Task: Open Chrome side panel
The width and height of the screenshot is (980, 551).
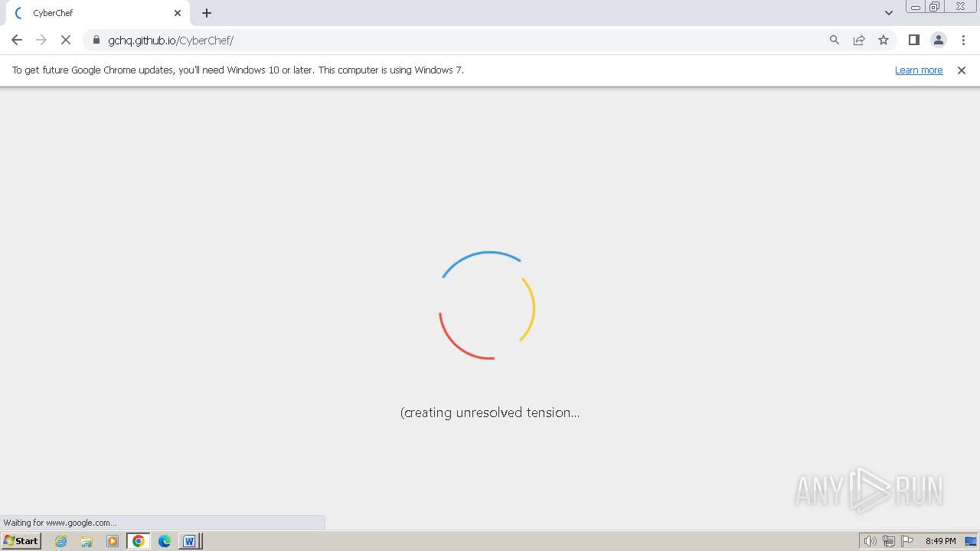Action: coord(913,40)
